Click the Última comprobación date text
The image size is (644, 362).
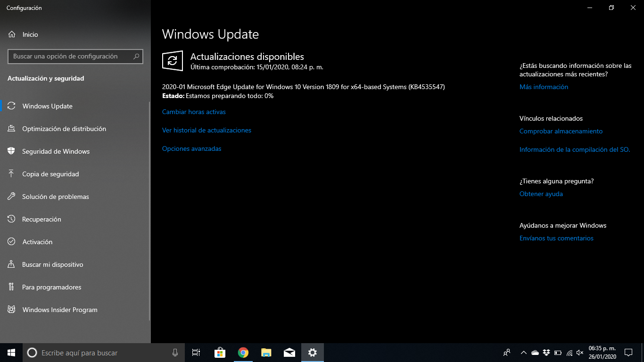[x=257, y=67]
